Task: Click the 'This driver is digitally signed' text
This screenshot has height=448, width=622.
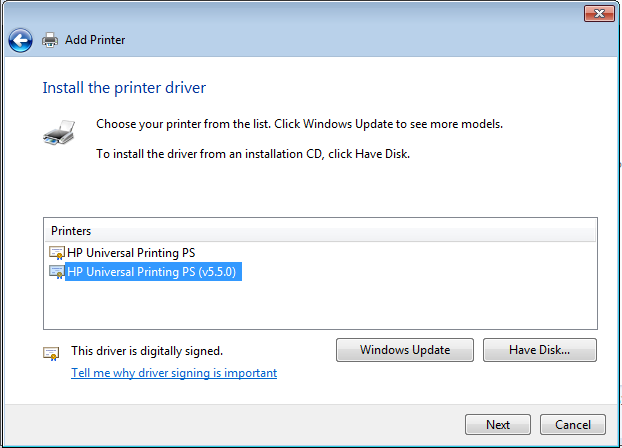Action: 146,351
